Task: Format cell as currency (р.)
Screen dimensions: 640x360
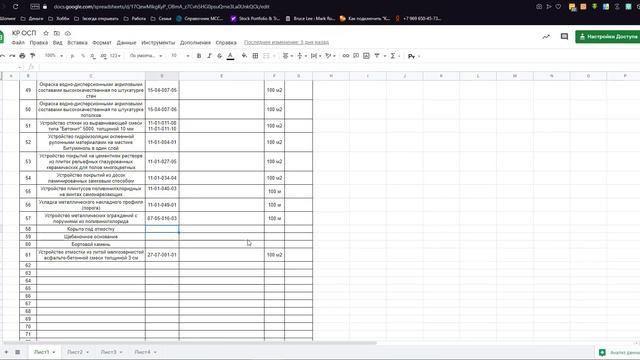Action: 73,56
